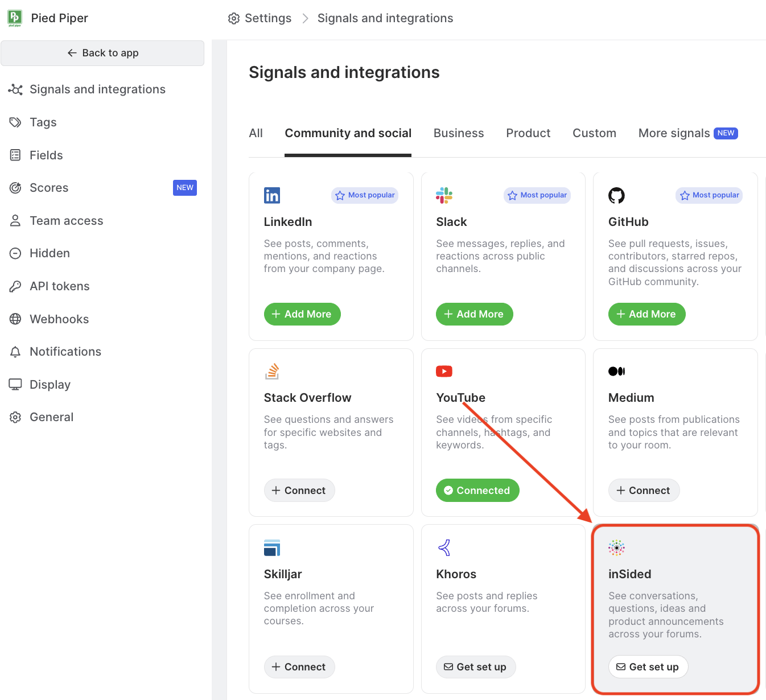Click Add More on GitHub card
The height and width of the screenshot is (700, 766).
coord(647,314)
